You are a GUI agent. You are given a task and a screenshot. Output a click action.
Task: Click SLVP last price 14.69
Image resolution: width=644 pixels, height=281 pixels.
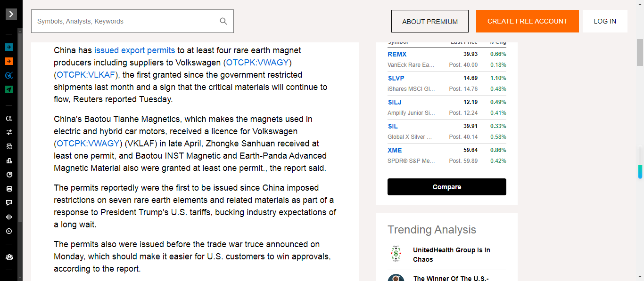(471, 78)
